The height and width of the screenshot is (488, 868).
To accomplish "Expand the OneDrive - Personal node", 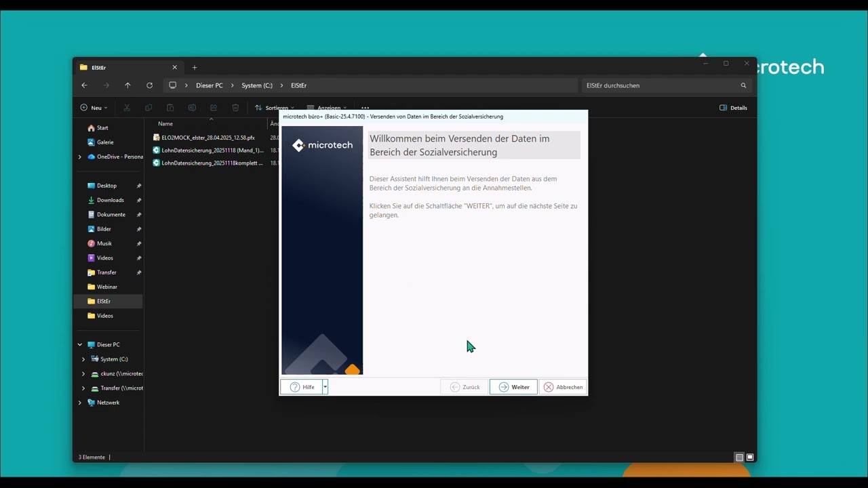I will [x=80, y=157].
